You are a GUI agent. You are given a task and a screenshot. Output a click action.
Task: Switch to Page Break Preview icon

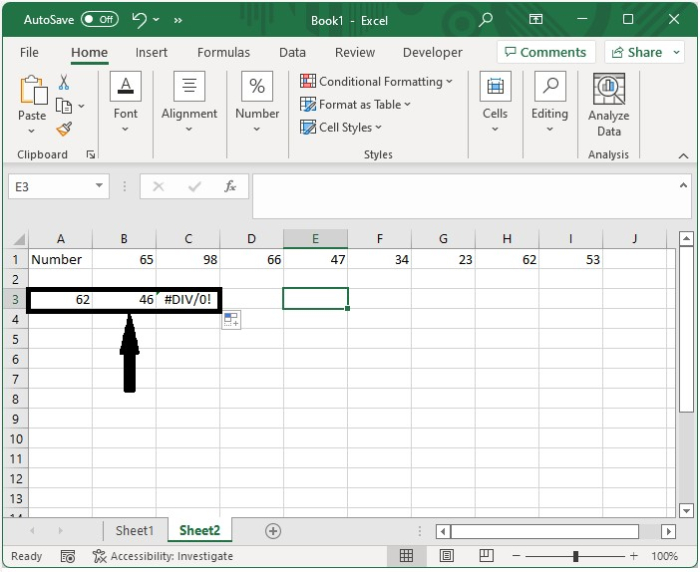click(x=486, y=556)
